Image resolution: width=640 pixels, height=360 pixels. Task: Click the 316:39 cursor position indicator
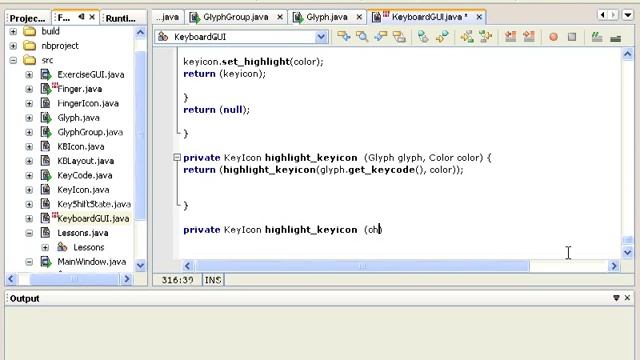coord(177,280)
